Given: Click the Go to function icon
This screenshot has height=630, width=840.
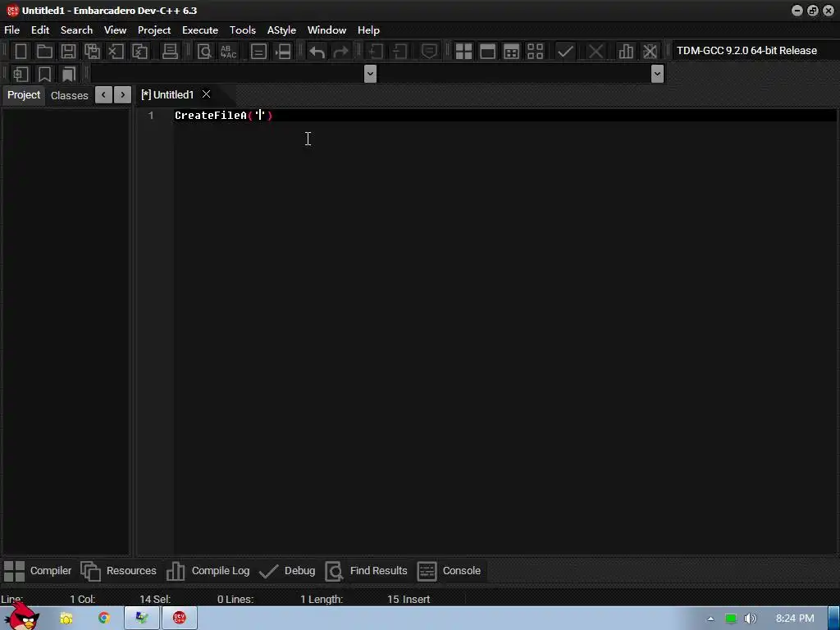Looking at the screenshot, I should (x=258, y=52).
